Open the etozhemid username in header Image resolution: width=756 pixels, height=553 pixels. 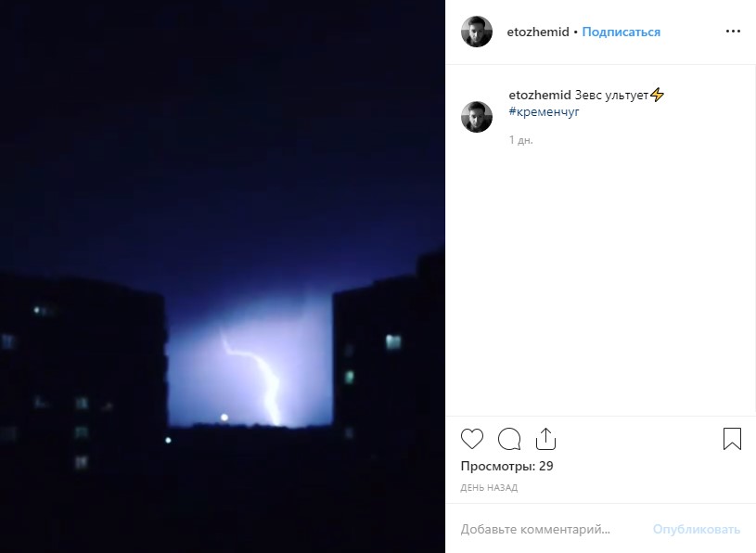pos(538,32)
